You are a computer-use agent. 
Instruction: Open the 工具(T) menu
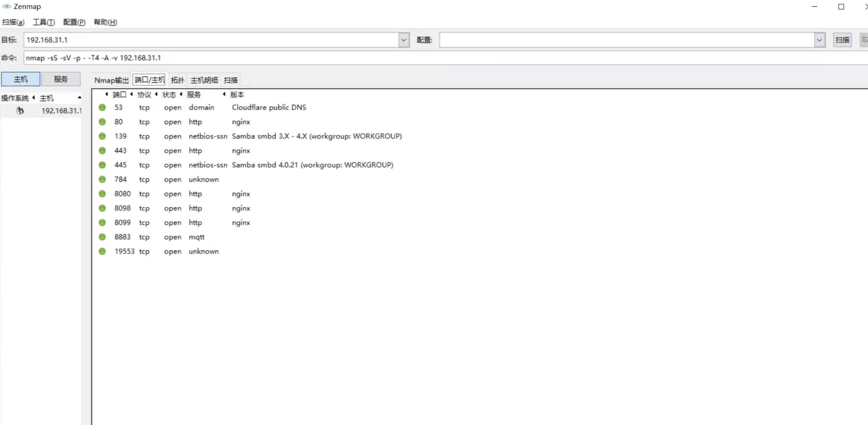(x=44, y=22)
